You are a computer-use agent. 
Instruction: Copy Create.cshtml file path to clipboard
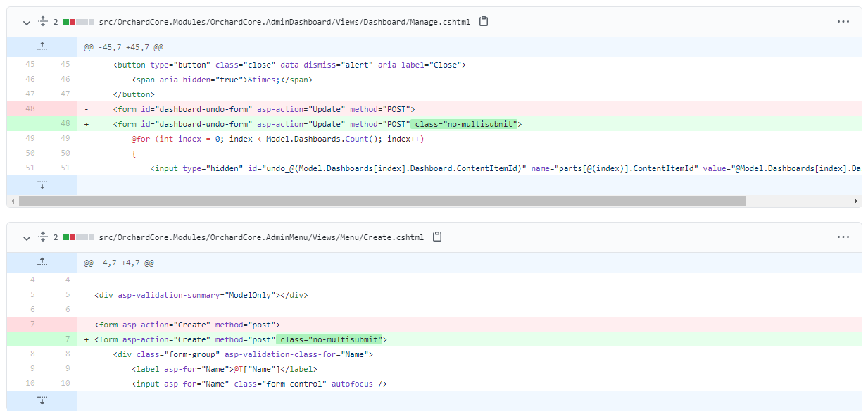[x=437, y=237]
